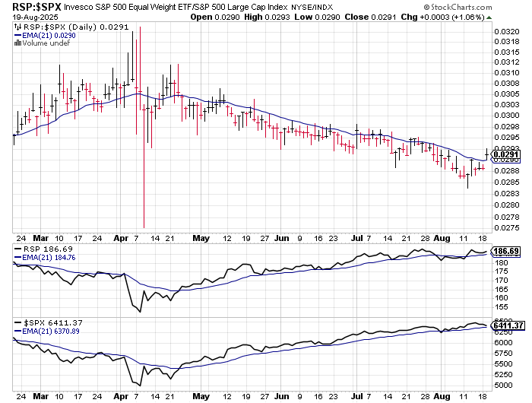Click the RSP:$SPX (Daily) 0.0291 legend
The height and width of the screenshot is (403, 532).
click(76, 27)
